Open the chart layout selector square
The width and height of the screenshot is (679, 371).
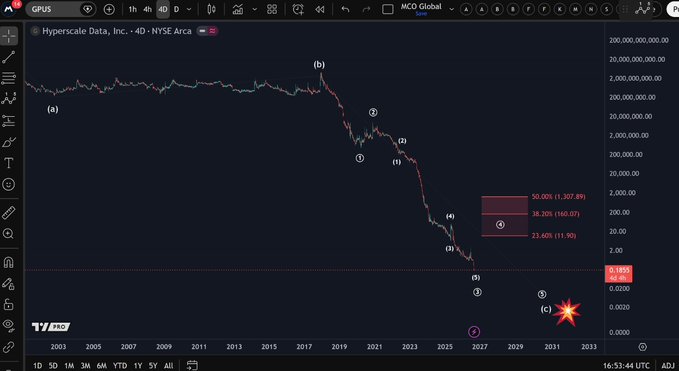(x=388, y=9)
